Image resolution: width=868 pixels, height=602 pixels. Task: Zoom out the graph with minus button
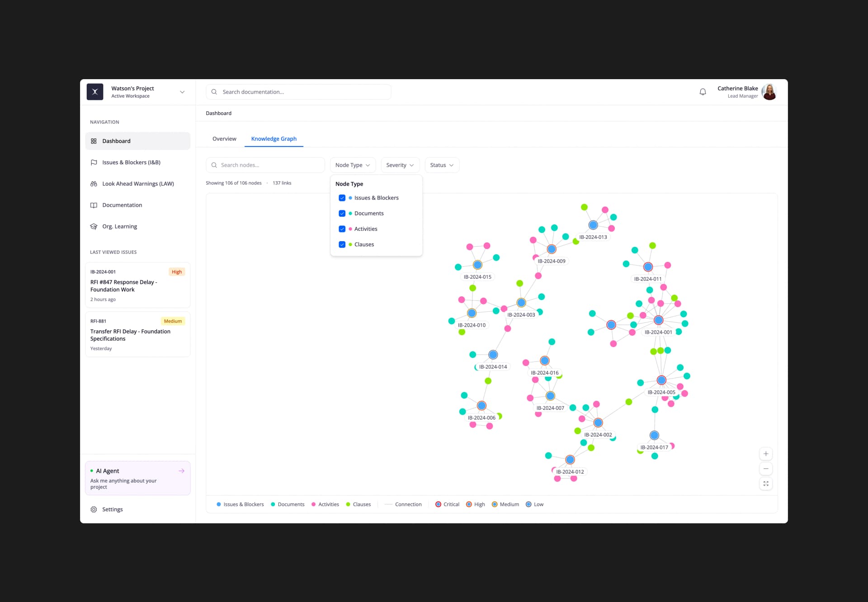[x=766, y=469]
